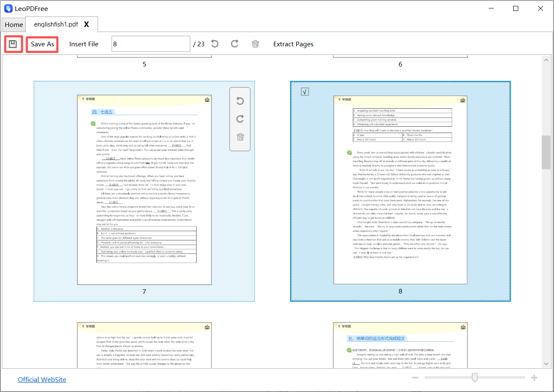Click Insert File in the toolbar

(84, 44)
